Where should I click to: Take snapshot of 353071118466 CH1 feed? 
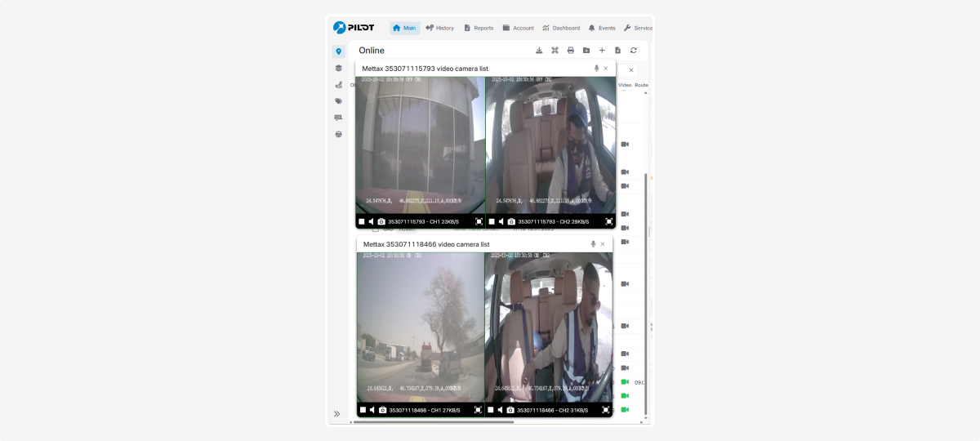coord(381,410)
